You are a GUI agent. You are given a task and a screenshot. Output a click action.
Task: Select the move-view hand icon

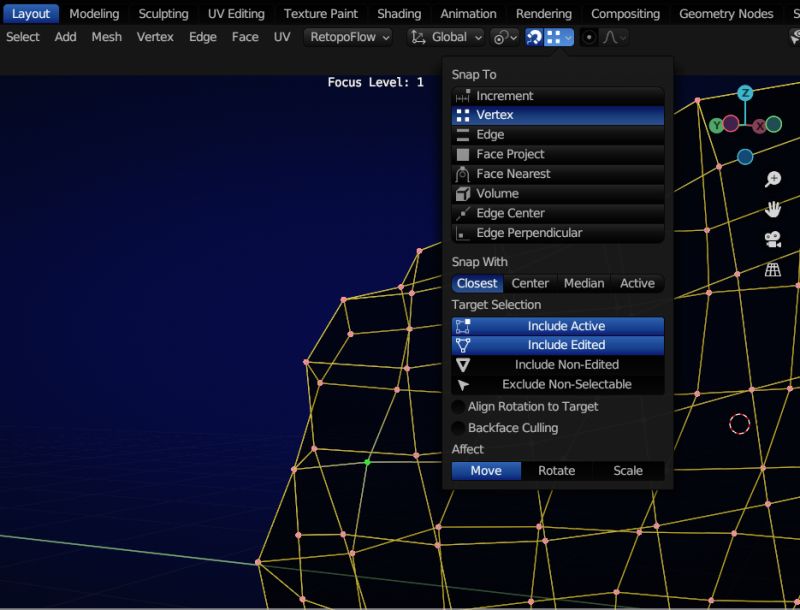tap(772, 208)
